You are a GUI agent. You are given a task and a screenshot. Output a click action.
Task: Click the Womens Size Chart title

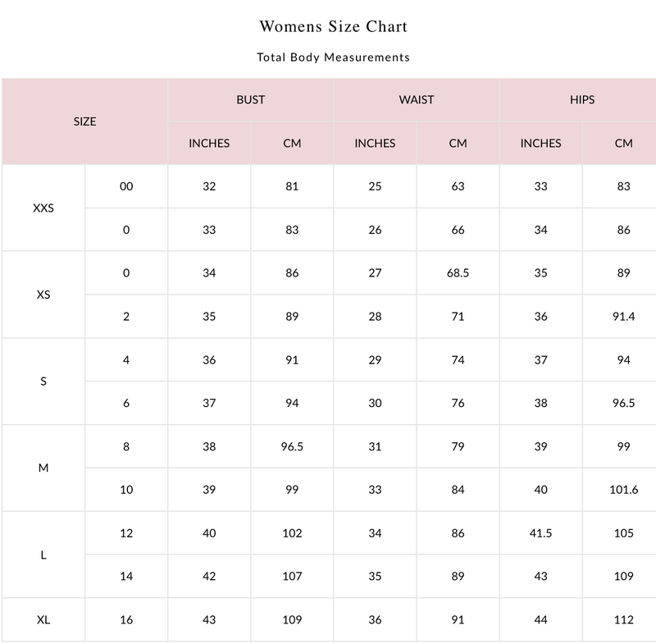point(333,26)
